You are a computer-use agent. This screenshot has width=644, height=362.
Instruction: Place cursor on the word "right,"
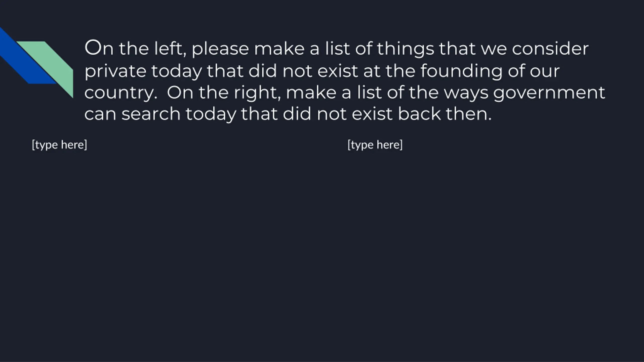(257, 93)
